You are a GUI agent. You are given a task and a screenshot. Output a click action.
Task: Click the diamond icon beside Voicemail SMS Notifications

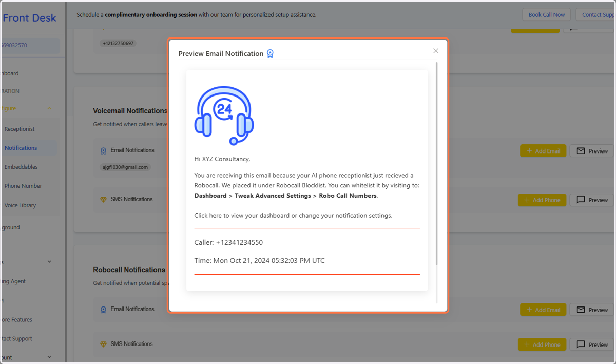(103, 199)
